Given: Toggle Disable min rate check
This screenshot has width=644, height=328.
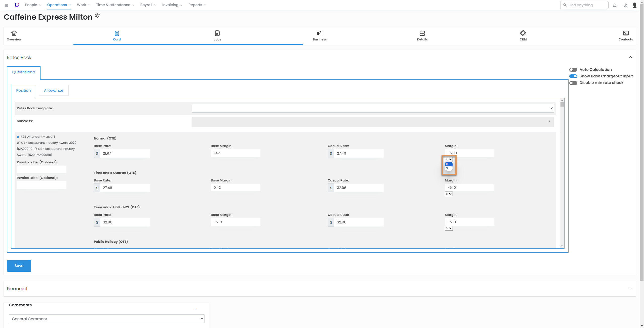Looking at the screenshot, I should pyautogui.click(x=573, y=83).
